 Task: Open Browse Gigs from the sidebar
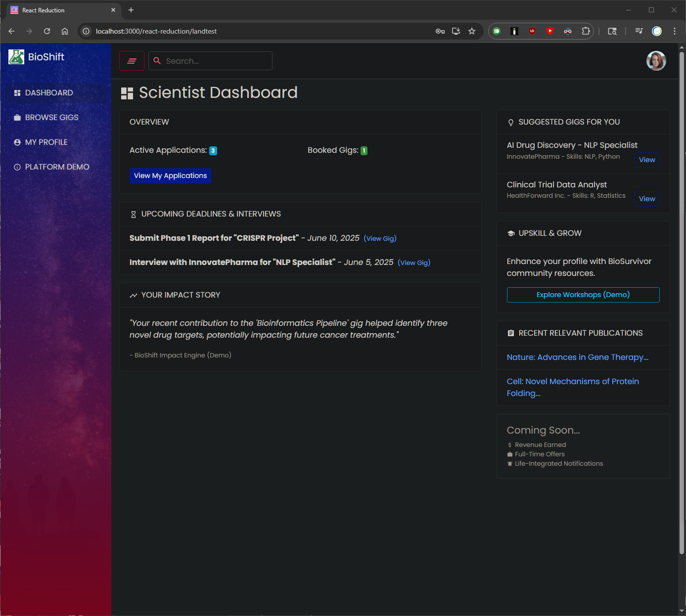click(51, 118)
